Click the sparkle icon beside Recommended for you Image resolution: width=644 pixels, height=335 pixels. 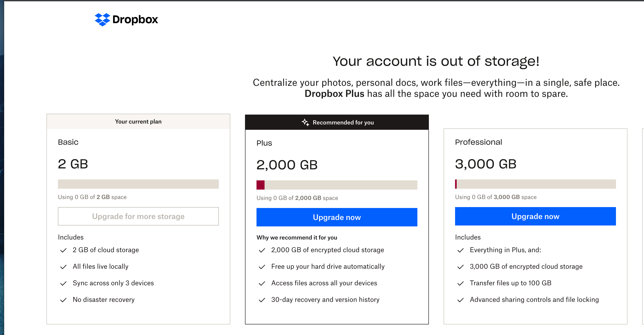305,122
